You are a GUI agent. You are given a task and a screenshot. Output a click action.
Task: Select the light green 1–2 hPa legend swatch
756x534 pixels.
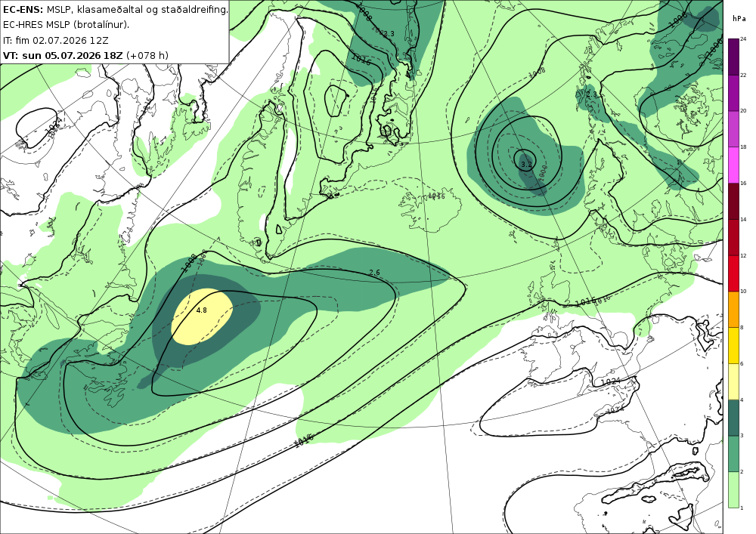[733, 489]
